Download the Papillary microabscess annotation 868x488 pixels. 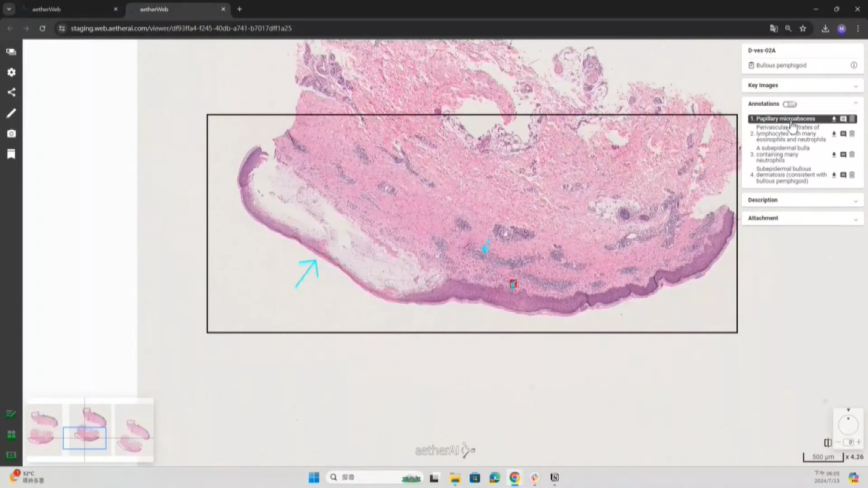(x=834, y=119)
